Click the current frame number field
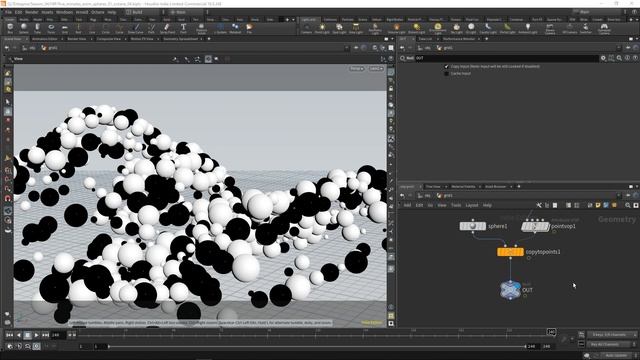 tap(58, 335)
